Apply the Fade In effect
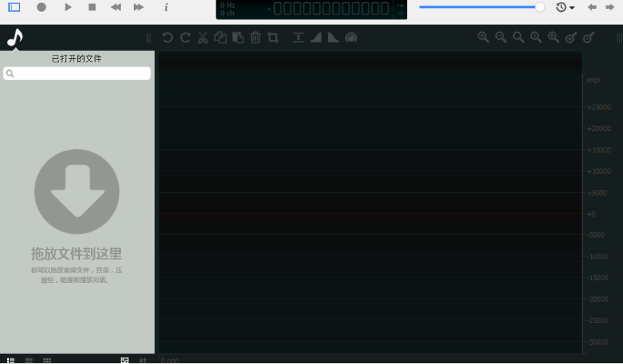 pyautogui.click(x=316, y=37)
